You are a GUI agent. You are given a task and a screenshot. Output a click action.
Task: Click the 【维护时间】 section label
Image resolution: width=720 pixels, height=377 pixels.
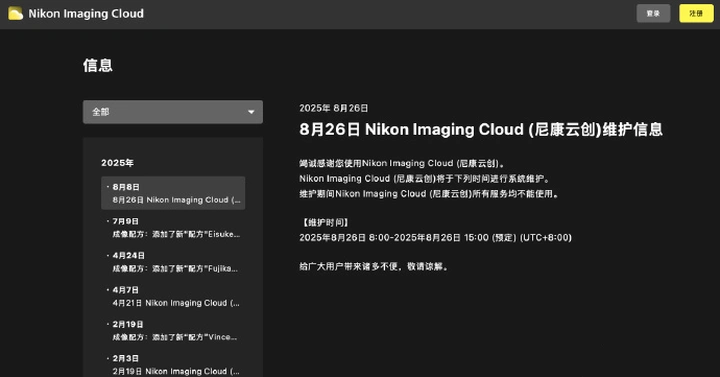tap(324, 223)
